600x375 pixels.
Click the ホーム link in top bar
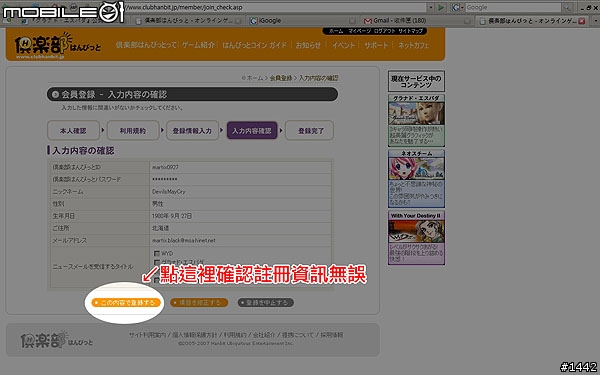coord(336,31)
